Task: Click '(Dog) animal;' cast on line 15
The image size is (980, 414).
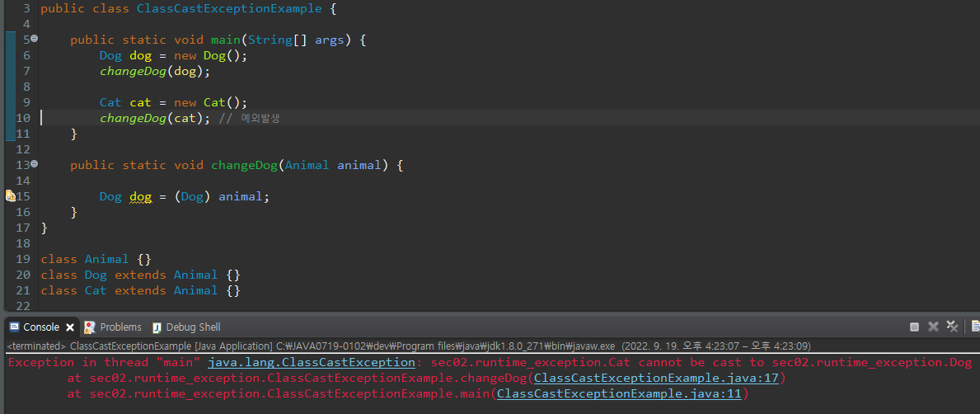Action: 222,197
